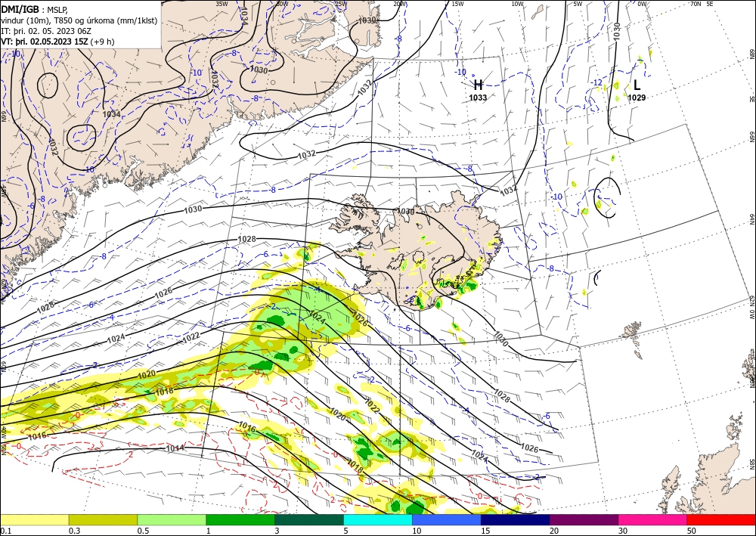Click the olive 0.3–0.5 legend swatch

click(103, 519)
